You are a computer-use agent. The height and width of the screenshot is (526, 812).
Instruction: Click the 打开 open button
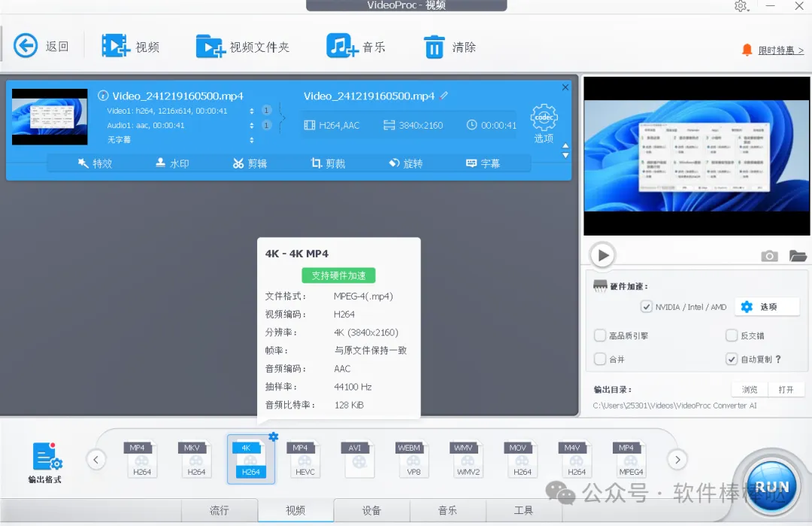(x=786, y=389)
